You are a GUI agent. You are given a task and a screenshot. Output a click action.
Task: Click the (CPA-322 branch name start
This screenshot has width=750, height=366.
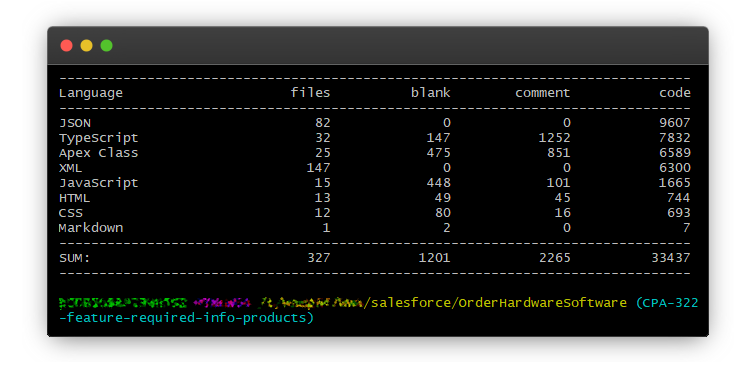click(667, 303)
